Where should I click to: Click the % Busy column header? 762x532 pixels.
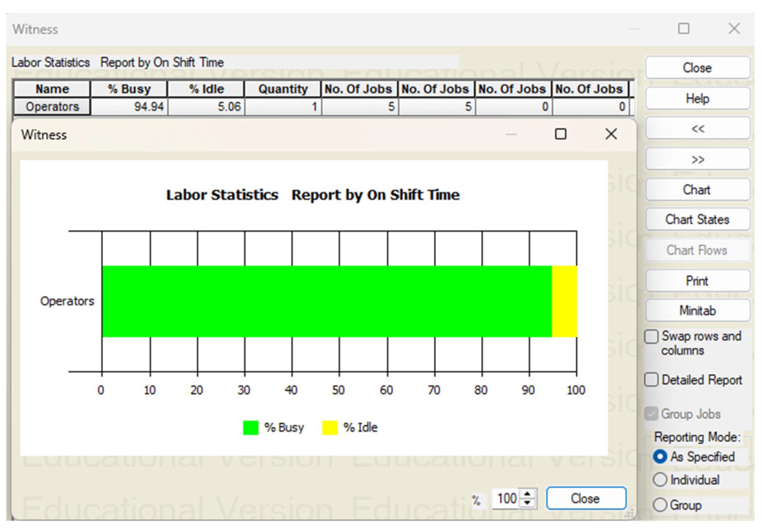[129, 89]
